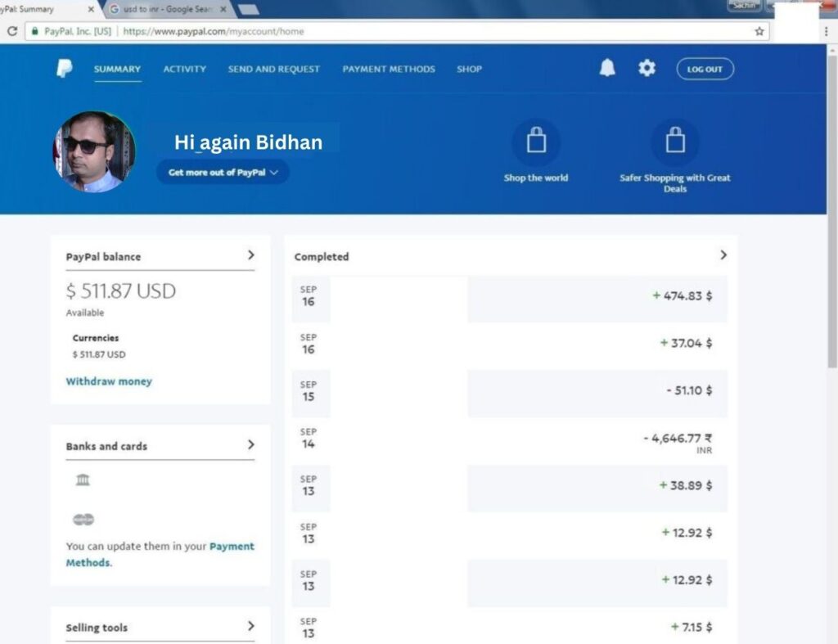838x644 pixels.
Task: Click the PayPal logo icon
Action: pyautogui.click(x=65, y=69)
